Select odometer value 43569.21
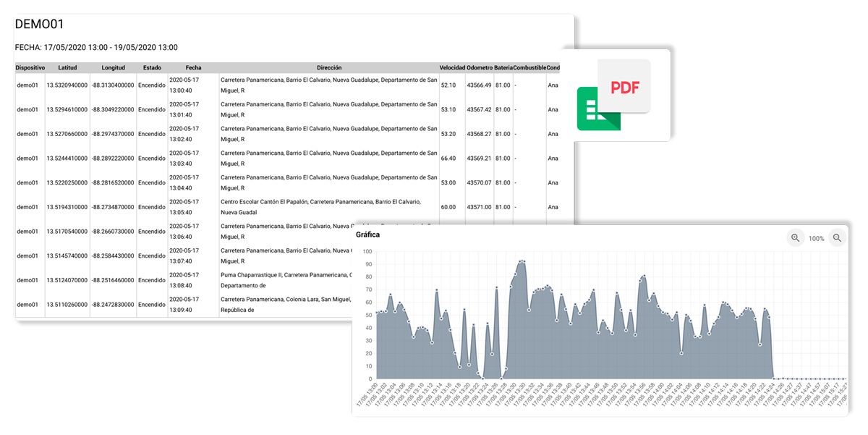868x435 pixels. (x=479, y=159)
